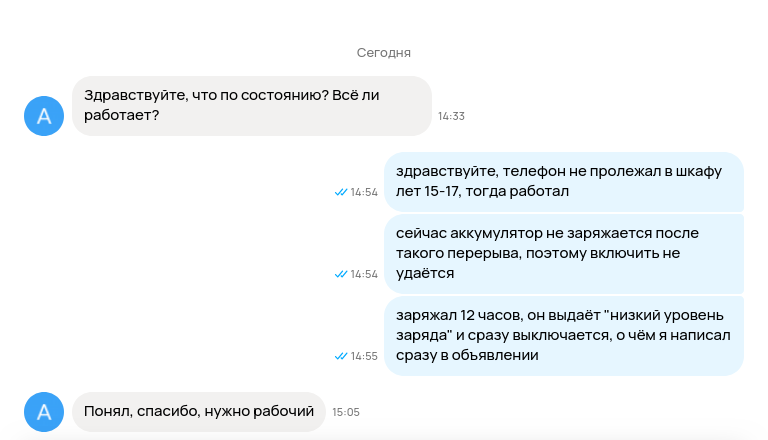Screen dimensions: 768x440
Task: Select the bubble 'телефон не пролежал в шкафу'
Action: 564,182
